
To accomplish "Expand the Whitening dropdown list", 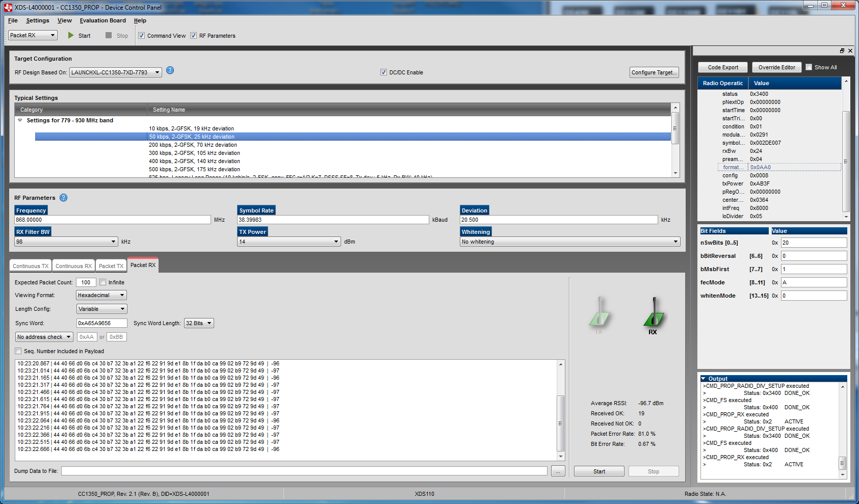I will click(569, 242).
